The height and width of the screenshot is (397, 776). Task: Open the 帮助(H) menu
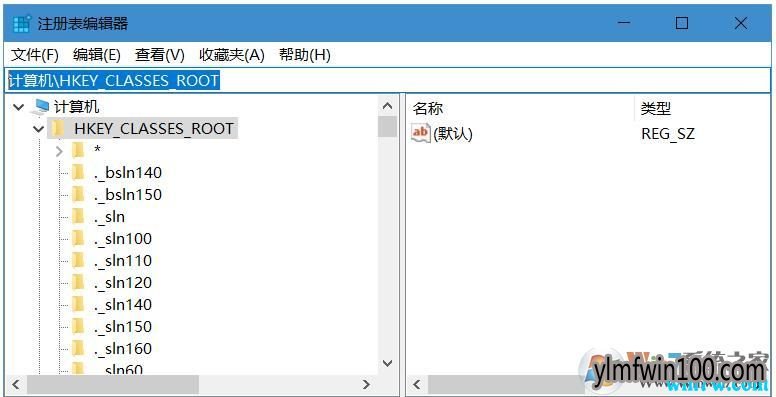[x=304, y=55]
